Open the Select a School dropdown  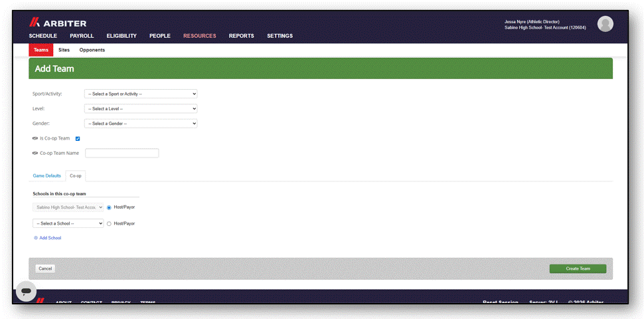tap(68, 223)
